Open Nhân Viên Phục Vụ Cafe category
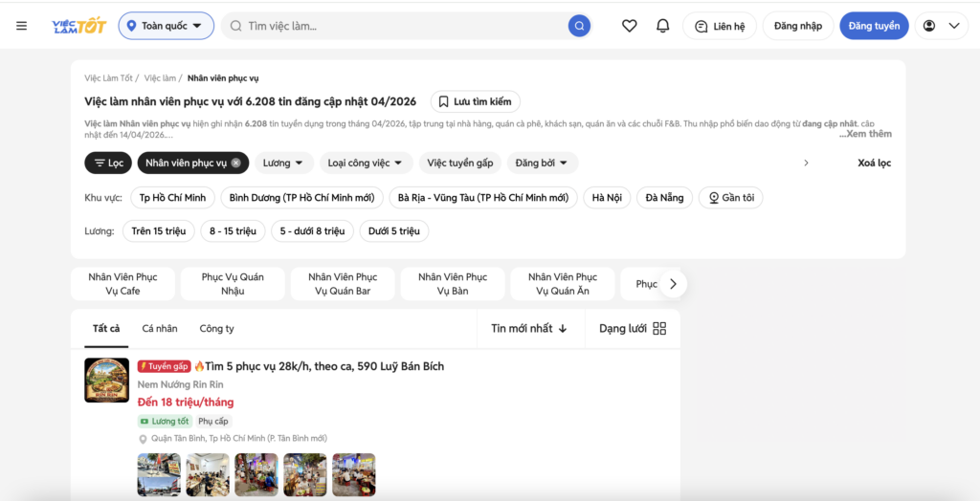 click(122, 284)
